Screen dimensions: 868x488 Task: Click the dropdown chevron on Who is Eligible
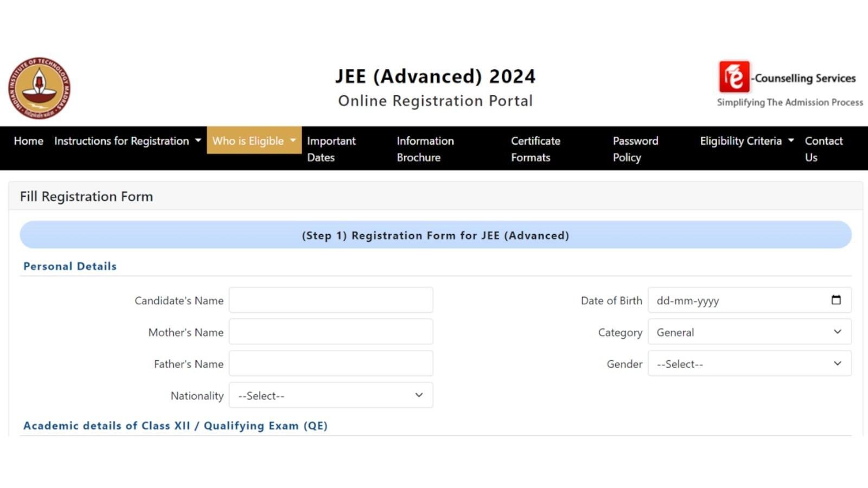click(x=291, y=141)
